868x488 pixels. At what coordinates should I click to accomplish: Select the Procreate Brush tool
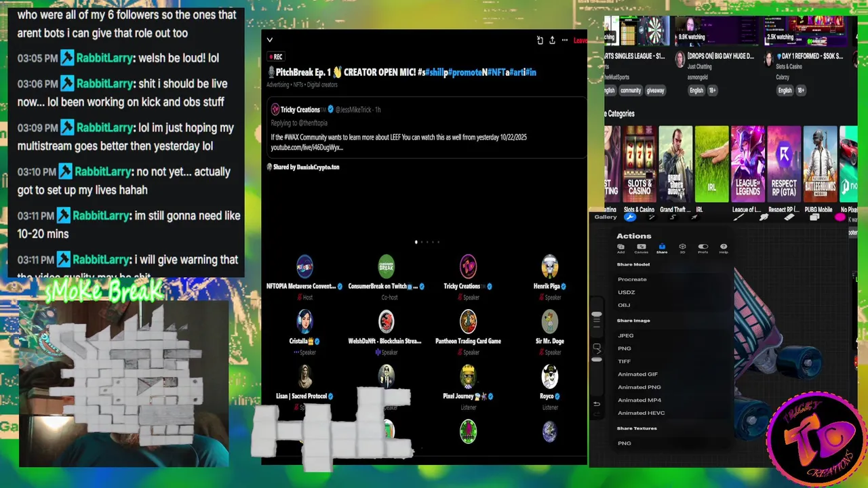[x=738, y=218]
